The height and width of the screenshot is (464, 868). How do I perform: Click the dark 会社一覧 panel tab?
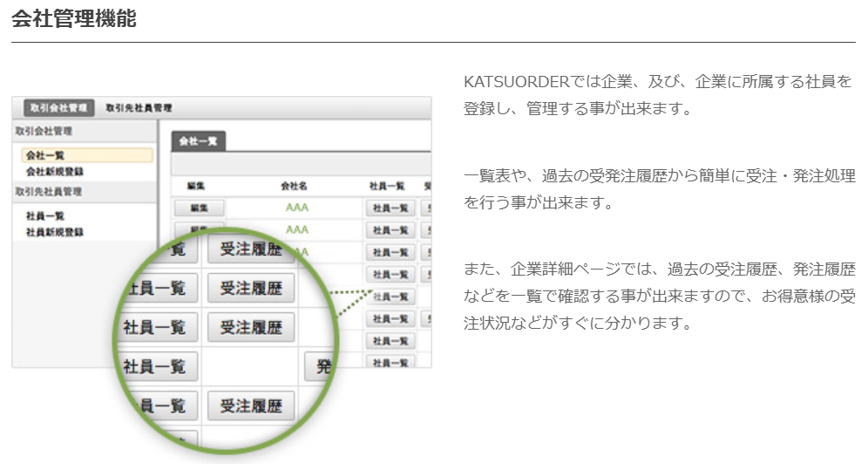tap(197, 140)
